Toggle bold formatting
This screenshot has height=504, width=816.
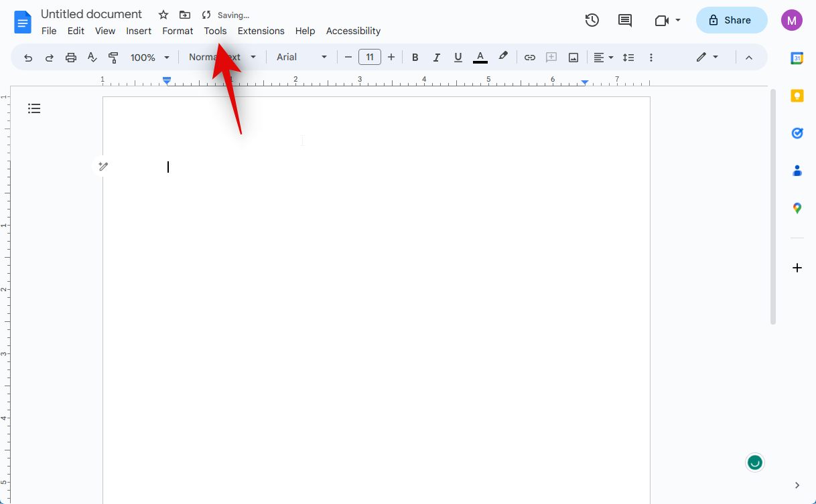click(x=415, y=58)
